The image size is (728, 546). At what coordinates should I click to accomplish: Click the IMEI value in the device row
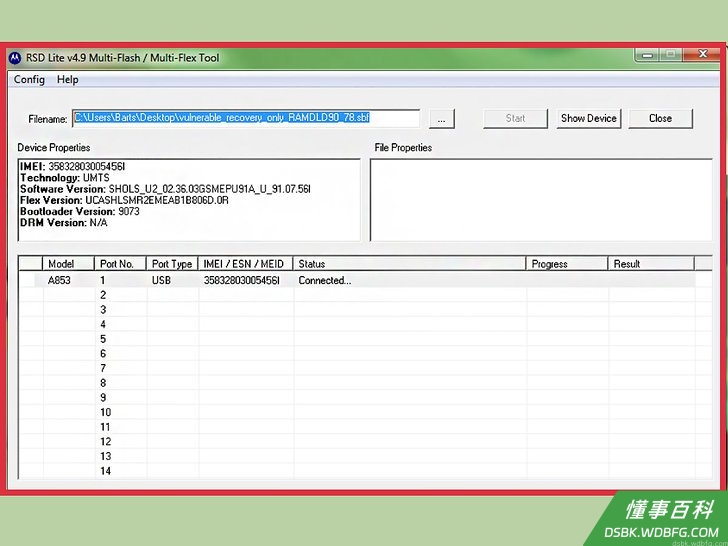[241, 280]
